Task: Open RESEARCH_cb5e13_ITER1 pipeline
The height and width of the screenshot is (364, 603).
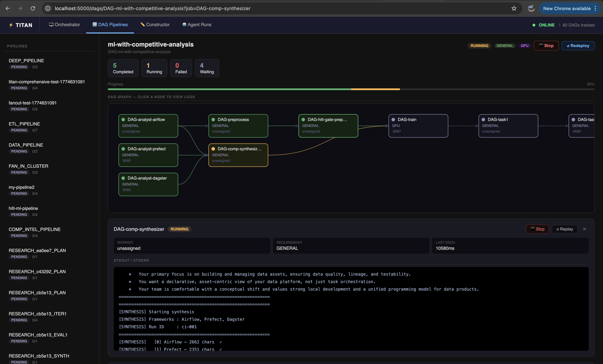Action: click(49, 317)
